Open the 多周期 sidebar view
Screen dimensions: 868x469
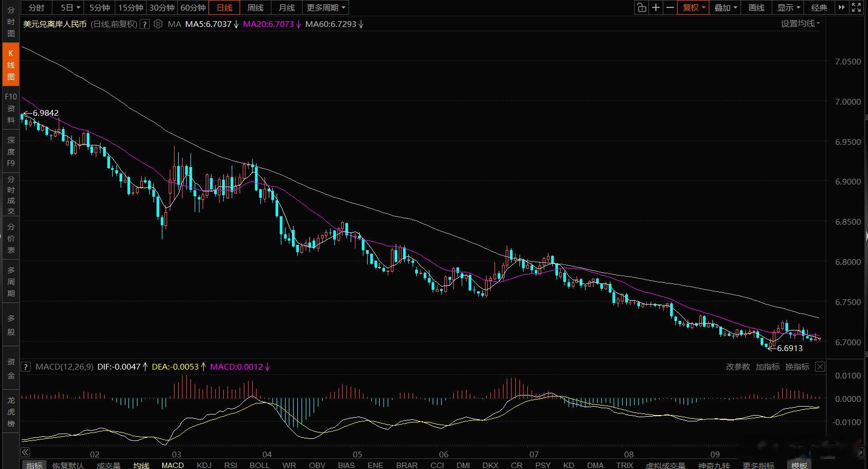[x=11, y=281]
